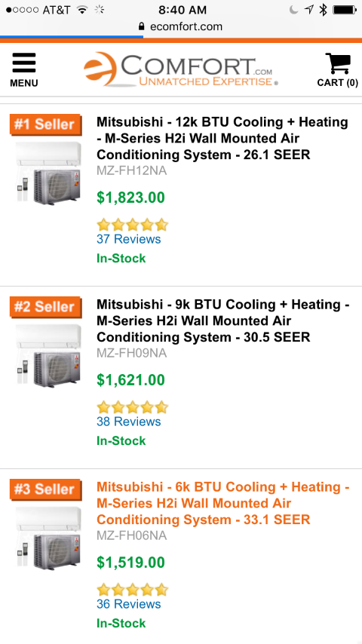Open the 37 Reviews link

pyautogui.click(x=129, y=239)
